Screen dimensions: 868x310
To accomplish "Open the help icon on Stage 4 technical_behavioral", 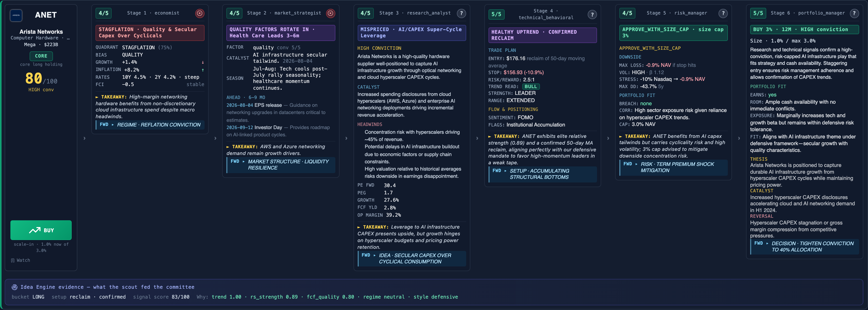I will pos(592,15).
